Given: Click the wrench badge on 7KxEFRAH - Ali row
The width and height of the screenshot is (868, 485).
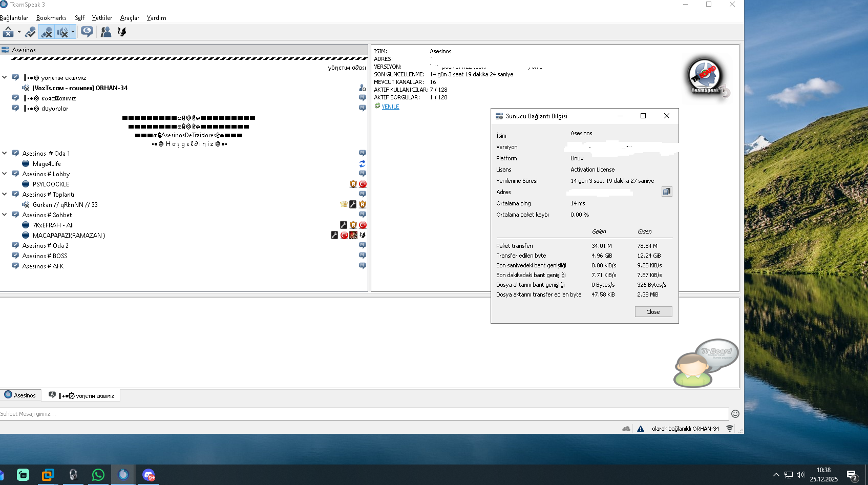Looking at the screenshot, I should pyautogui.click(x=344, y=225).
